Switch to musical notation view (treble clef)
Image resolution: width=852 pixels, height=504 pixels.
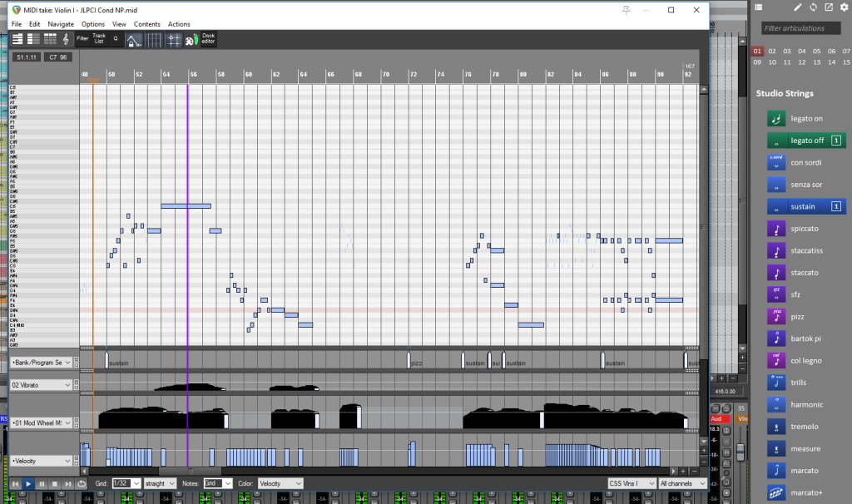66,39
